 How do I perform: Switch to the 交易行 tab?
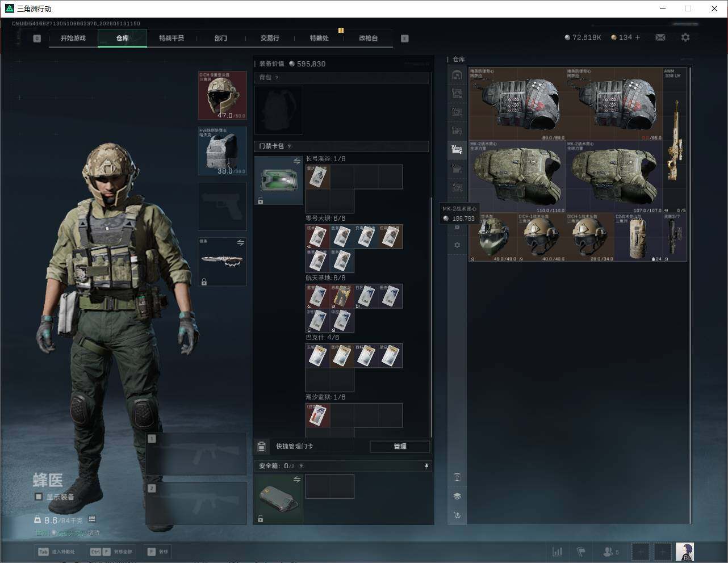[x=270, y=39]
